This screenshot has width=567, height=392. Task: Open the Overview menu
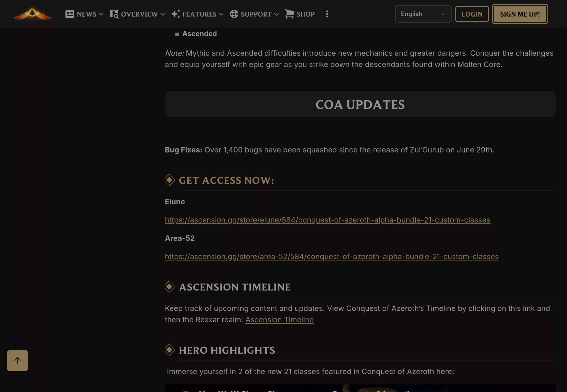137,14
